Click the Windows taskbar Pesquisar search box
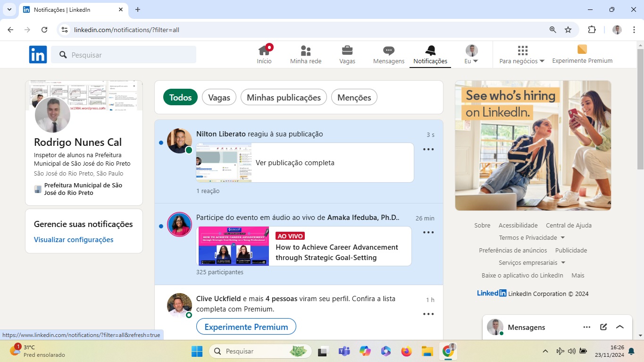Viewport: 644px width, 362px height. tap(260, 351)
